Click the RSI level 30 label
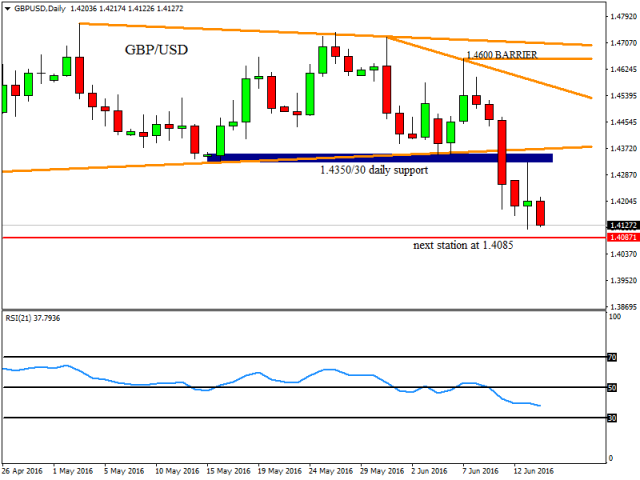640x480 pixels. click(x=612, y=418)
